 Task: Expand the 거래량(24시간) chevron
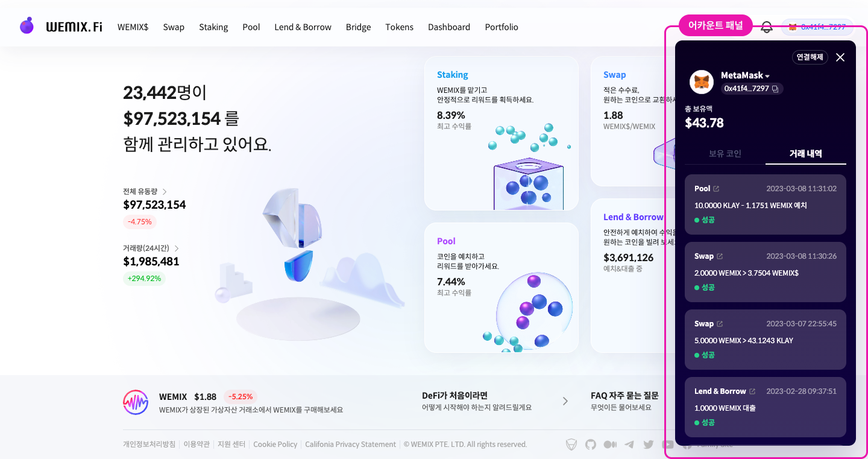pyautogui.click(x=177, y=248)
